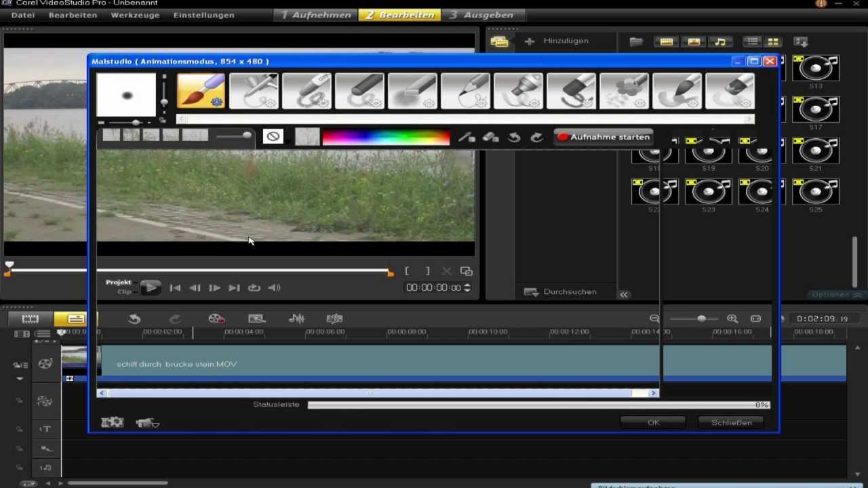The height and width of the screenshot is (488, 868).
Task: Start recording with Aufnahme starten
Action: pos(604,137)
